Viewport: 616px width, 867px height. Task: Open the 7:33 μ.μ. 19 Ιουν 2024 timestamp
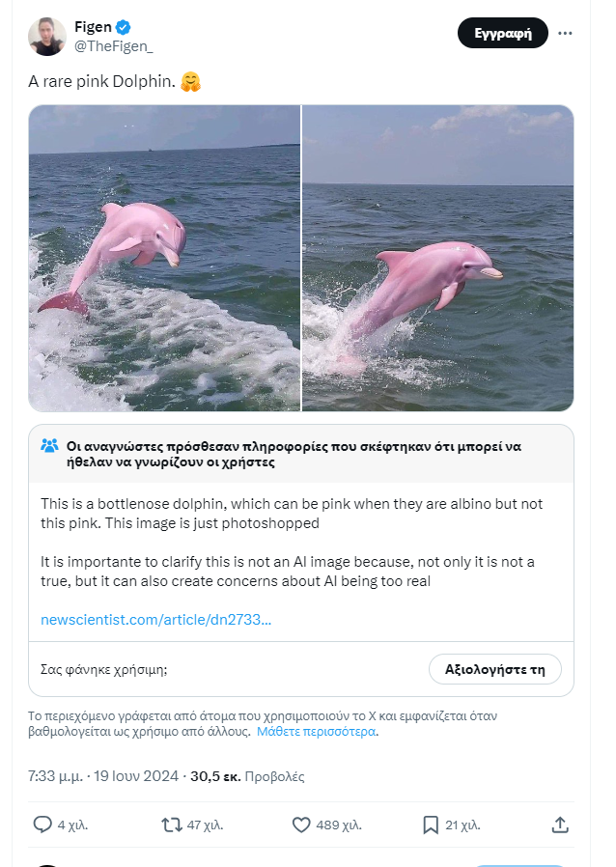coord(103,776)
